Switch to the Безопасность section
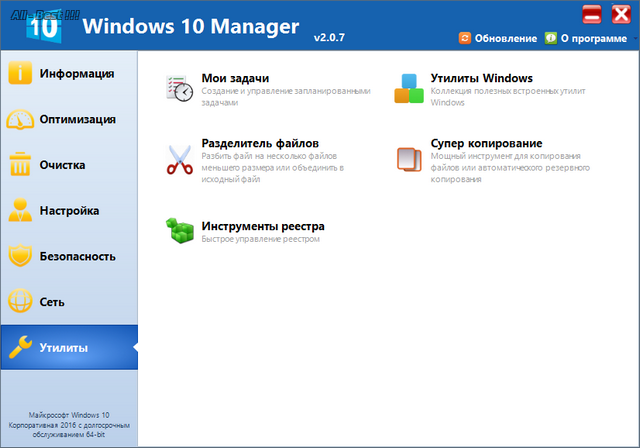 (x=69, y=256)
